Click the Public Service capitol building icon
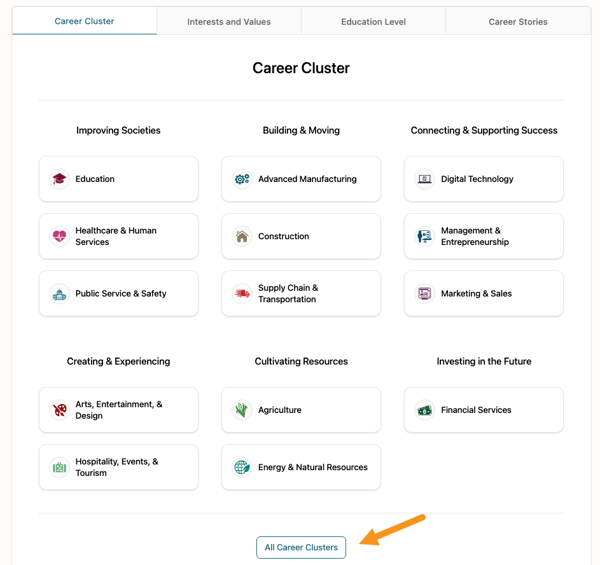The width and height of the screenshot is (600, 565). (59, 293)
